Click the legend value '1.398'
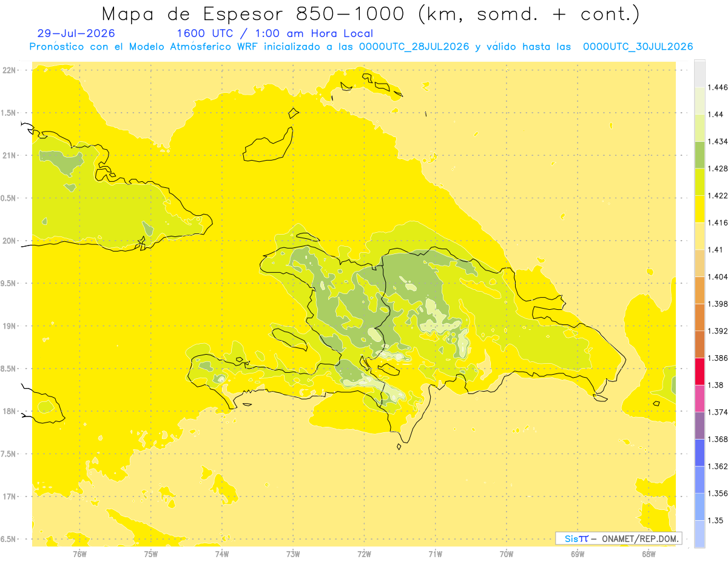The image size is (728, 562). point(718,304)
